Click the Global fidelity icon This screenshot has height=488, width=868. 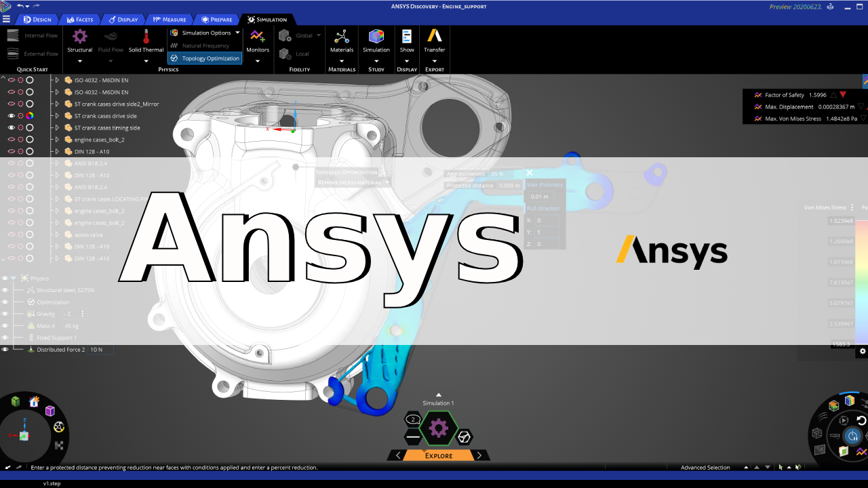click(x=285, y=35)
